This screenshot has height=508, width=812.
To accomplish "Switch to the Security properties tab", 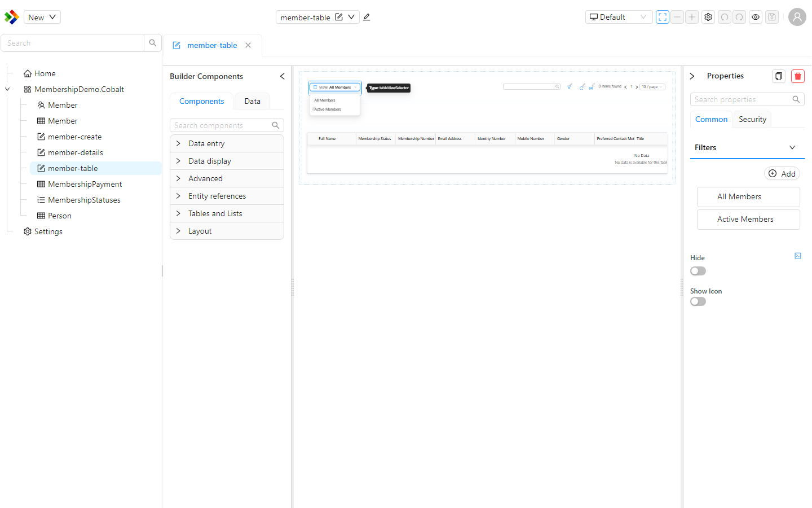I will click(x=752, y=119).
